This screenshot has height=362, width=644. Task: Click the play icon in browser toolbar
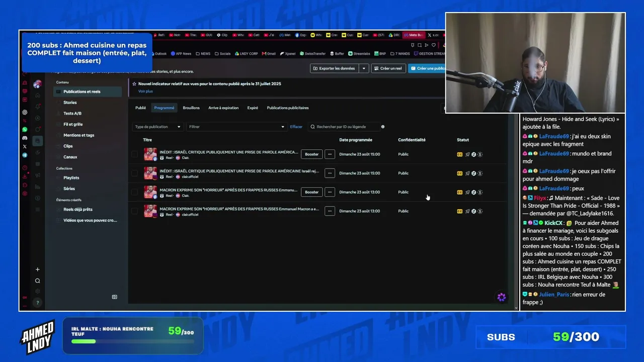pos(427,45)
